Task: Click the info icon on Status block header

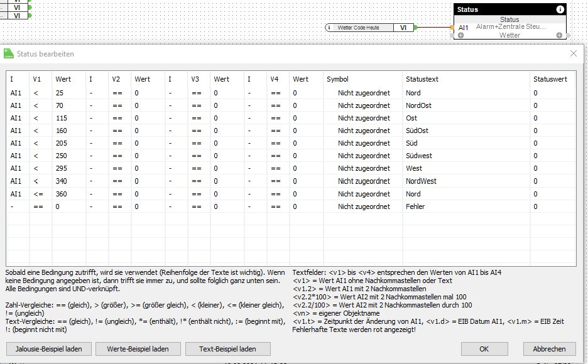Action: click(560, 9)
